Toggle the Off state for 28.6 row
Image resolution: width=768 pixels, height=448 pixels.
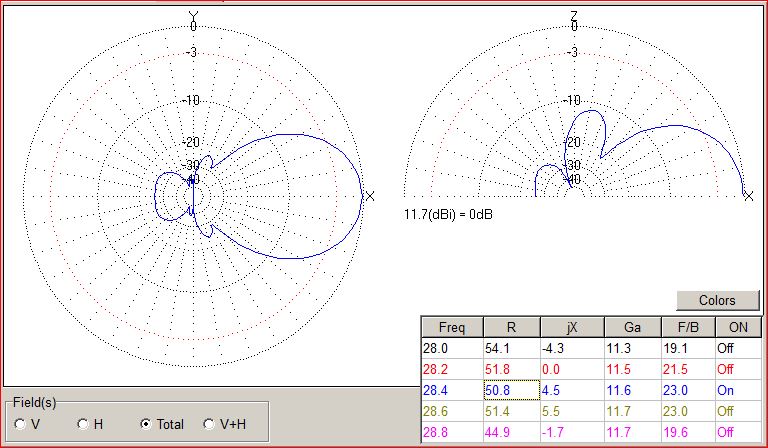point(739,411)
